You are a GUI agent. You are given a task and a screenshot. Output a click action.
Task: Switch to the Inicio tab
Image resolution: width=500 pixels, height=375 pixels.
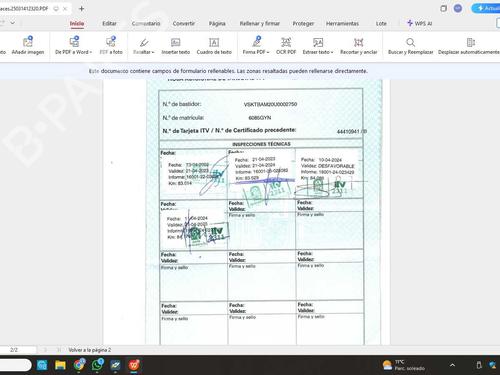point(77,23)
